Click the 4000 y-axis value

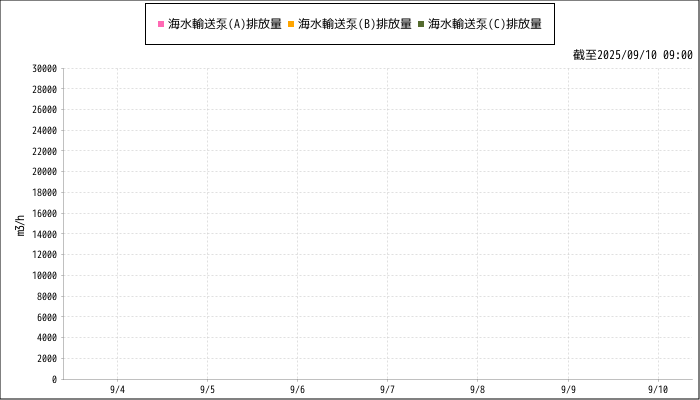[x=47, y=338]
